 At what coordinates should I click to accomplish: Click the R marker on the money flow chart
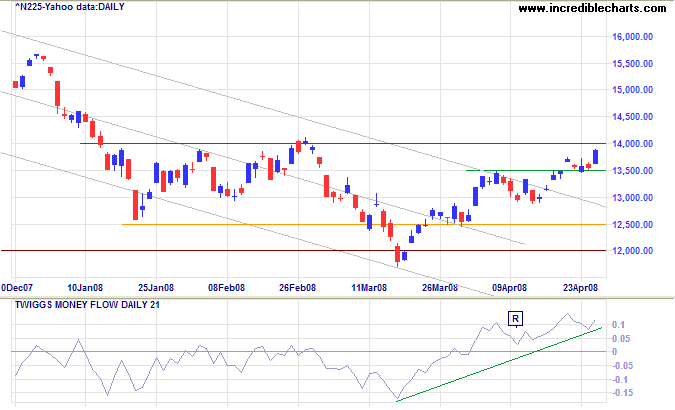[515, 320]
